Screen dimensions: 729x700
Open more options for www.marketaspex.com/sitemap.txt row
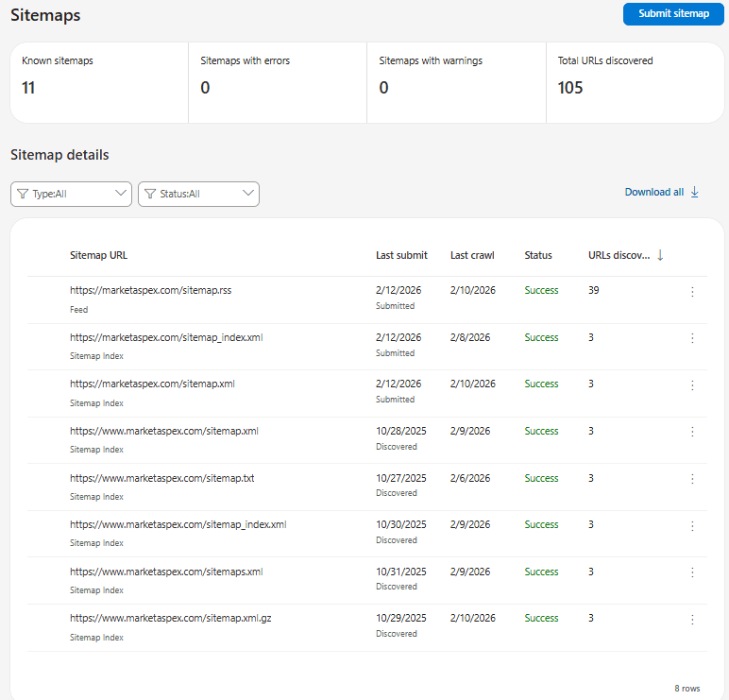692,479
